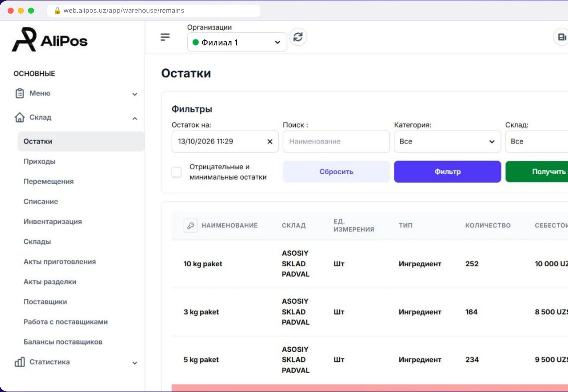Click the Наименование search field

pos(336,142)
